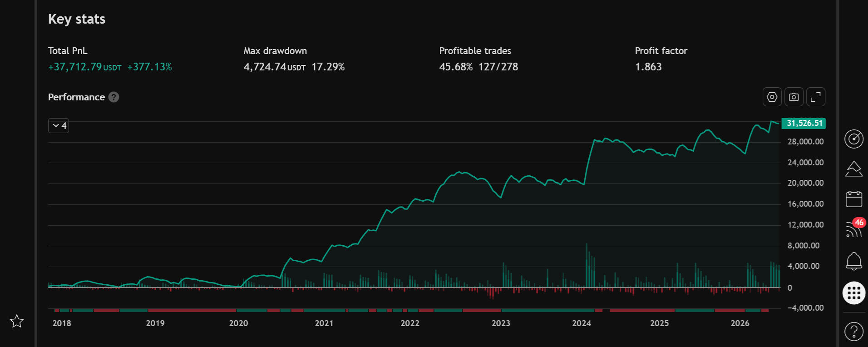Take a snapshot with the camera icon
This screenshot has width=868, height=347.
click(x=794, y=97)
